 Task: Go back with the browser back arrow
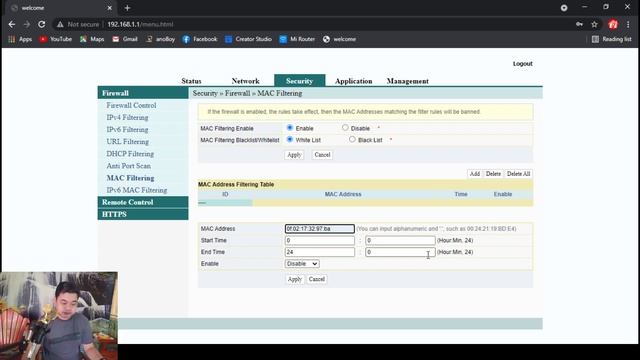(x=12, y=24)
